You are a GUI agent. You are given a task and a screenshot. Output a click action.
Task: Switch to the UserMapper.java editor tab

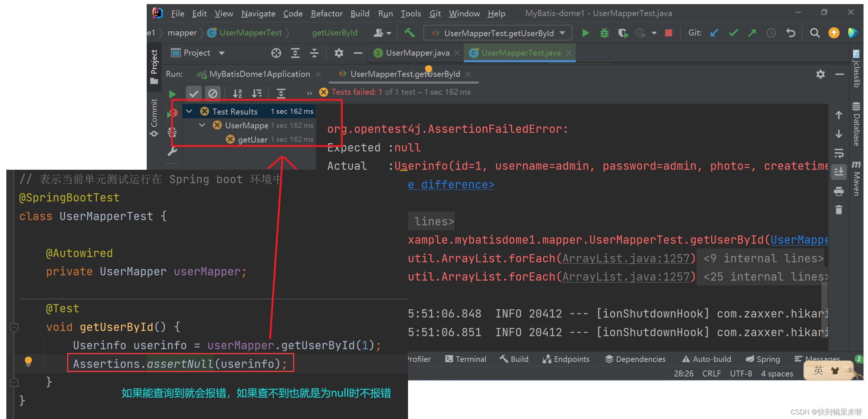point(417,53)
